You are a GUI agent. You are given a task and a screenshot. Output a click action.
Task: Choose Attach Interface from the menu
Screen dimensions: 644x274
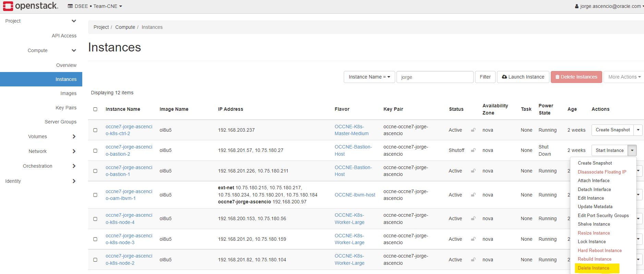pyautogui.click(x=594, y=180)
